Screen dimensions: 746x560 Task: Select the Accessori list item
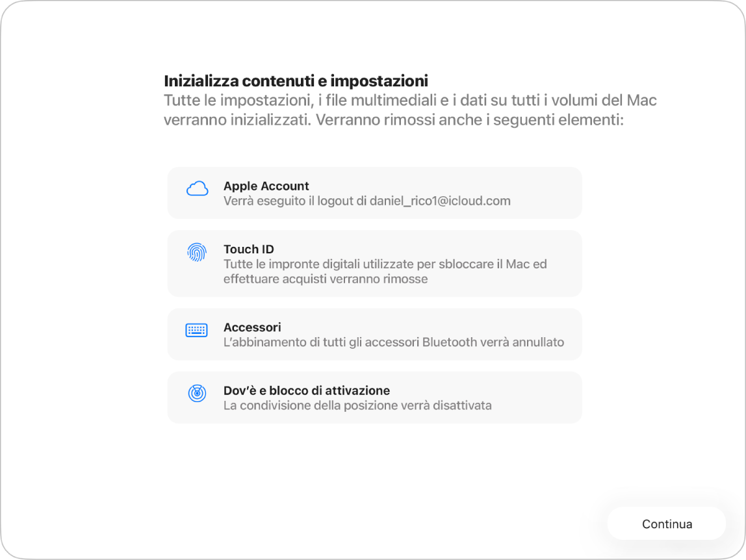click(x=375, y=334)
